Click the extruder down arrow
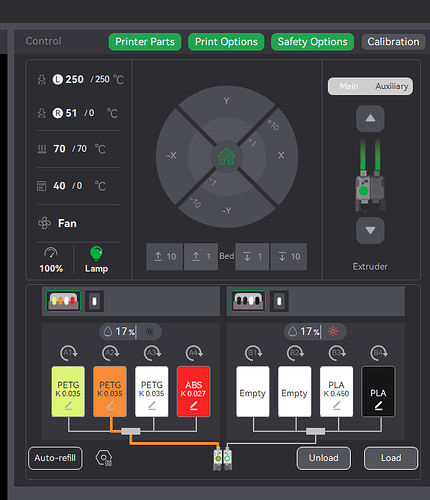The height and width of the screenshot is (500, 430). point(370,230)
